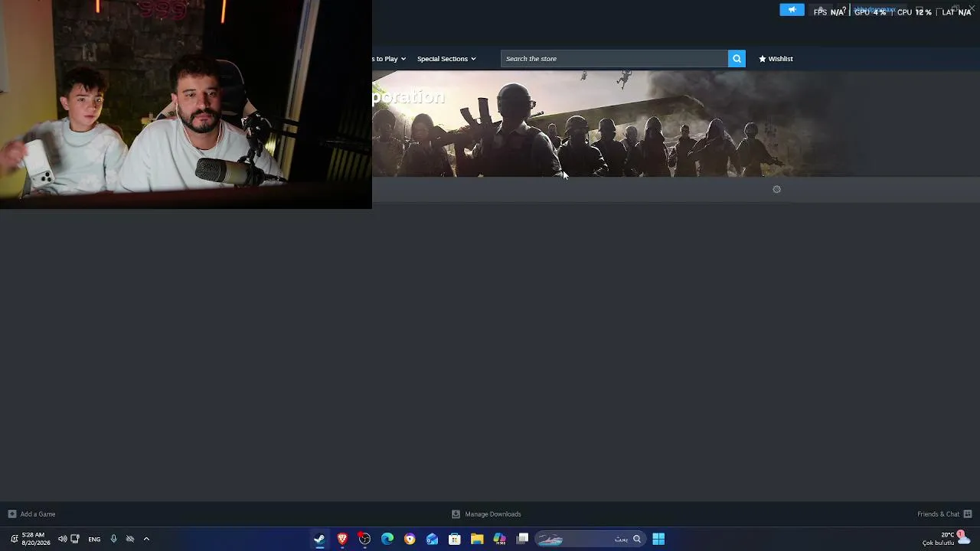Image resolution: width=980 pixels, height=551 pixels.
Task: Launch Brave browser from taskbar
Action: (342, 539)
